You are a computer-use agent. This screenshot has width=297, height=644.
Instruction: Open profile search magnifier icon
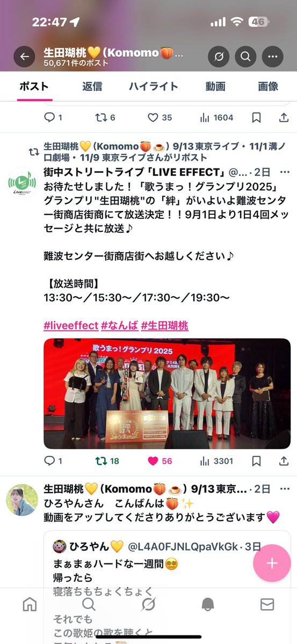245,56
